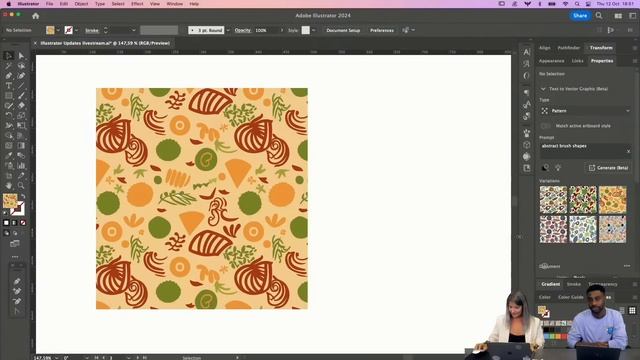Select the Scale tool

coord(21,116)
